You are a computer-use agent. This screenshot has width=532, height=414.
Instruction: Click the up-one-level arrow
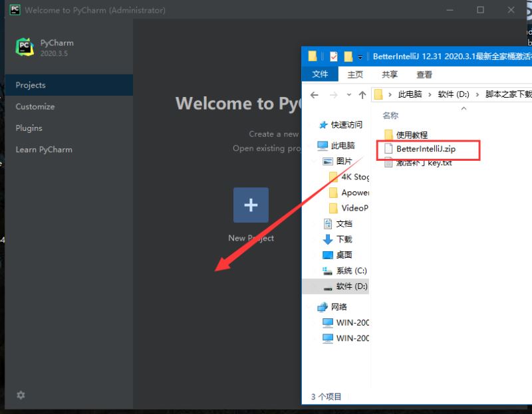tap(362, 95)
